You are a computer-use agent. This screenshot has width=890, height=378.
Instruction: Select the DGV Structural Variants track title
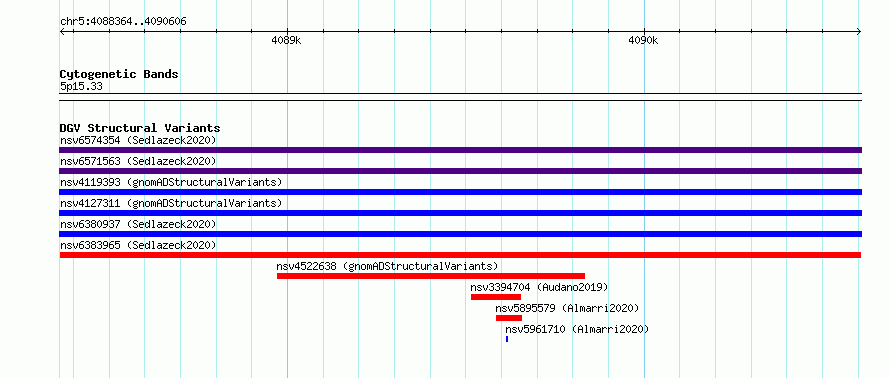coord(140,128)
